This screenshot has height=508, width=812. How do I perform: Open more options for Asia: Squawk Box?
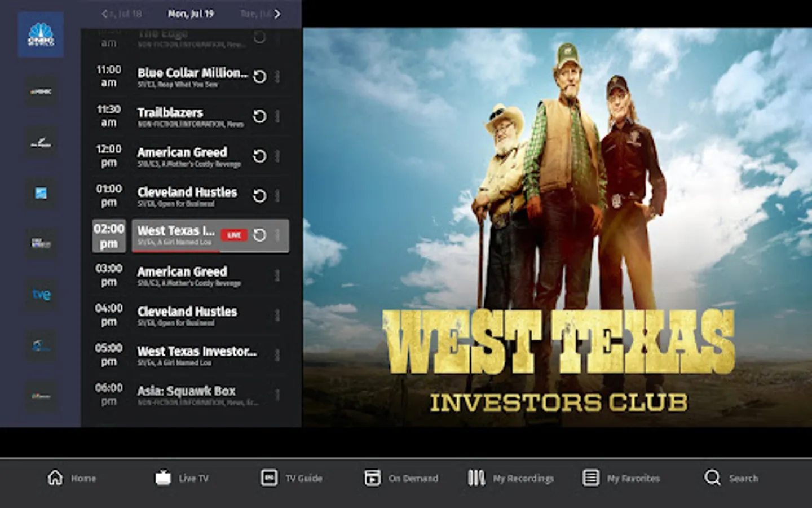[x=277, y=395]
